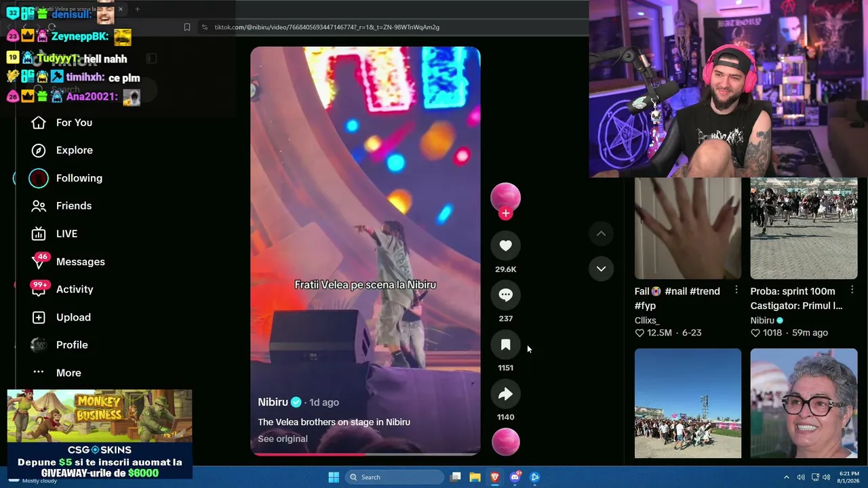Open the Cllixs_ creator profile link
The height and width of the screenshot is (488, 868).
pos(647,321)
